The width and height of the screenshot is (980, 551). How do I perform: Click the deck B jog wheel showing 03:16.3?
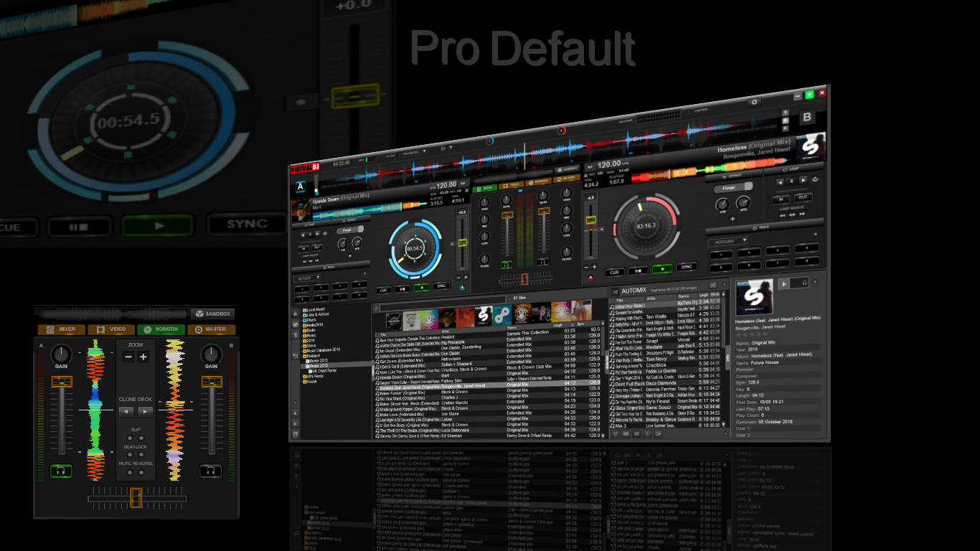[646, 225]
